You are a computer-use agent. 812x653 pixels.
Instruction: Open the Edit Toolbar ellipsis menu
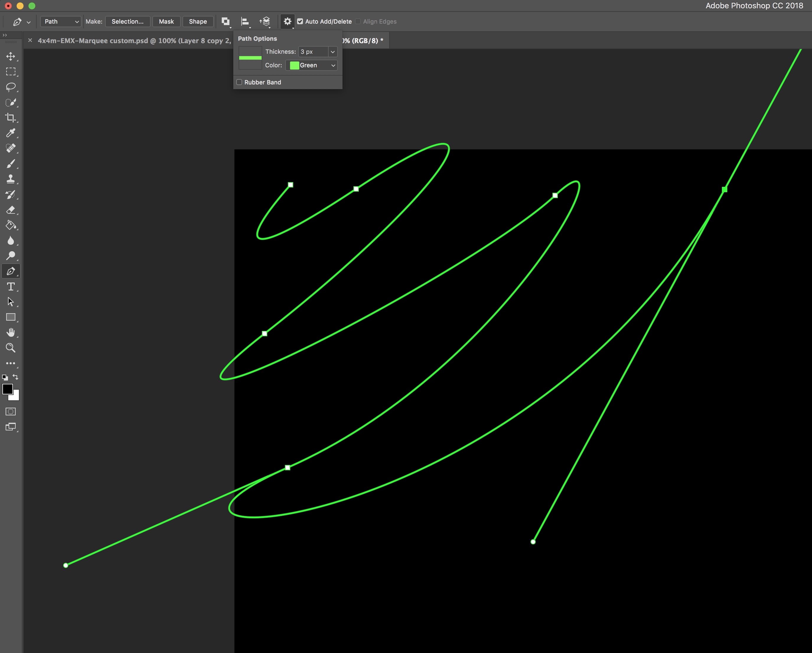pyautogui.click(x=11, y=363)
